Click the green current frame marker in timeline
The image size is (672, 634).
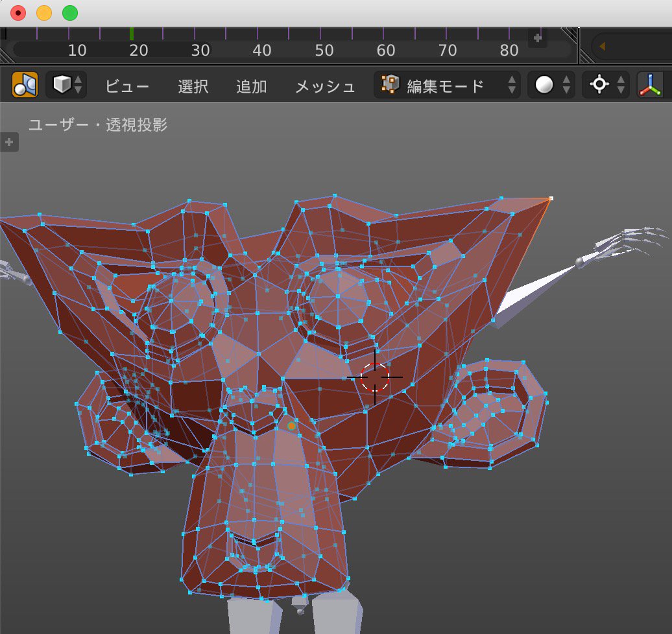pyautogui.click(x=132, y=34)
